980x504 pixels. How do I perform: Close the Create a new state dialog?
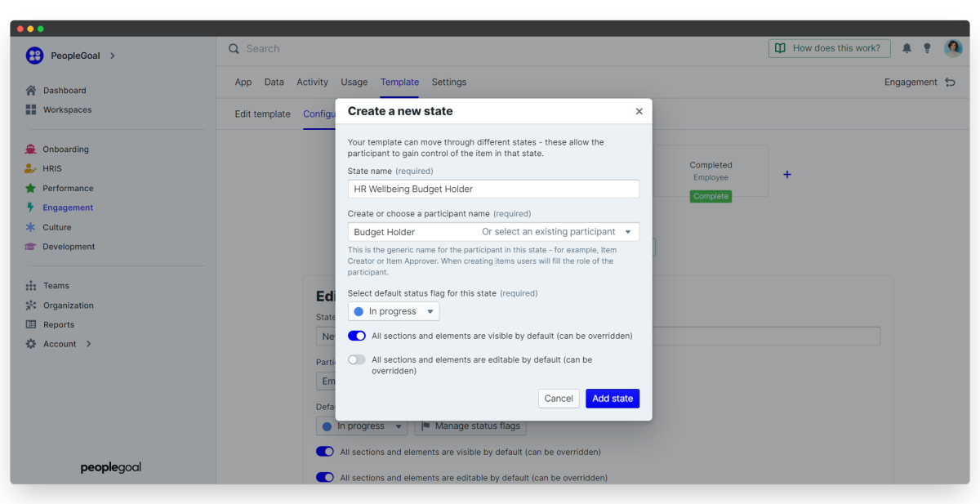(x=639, y=111)
